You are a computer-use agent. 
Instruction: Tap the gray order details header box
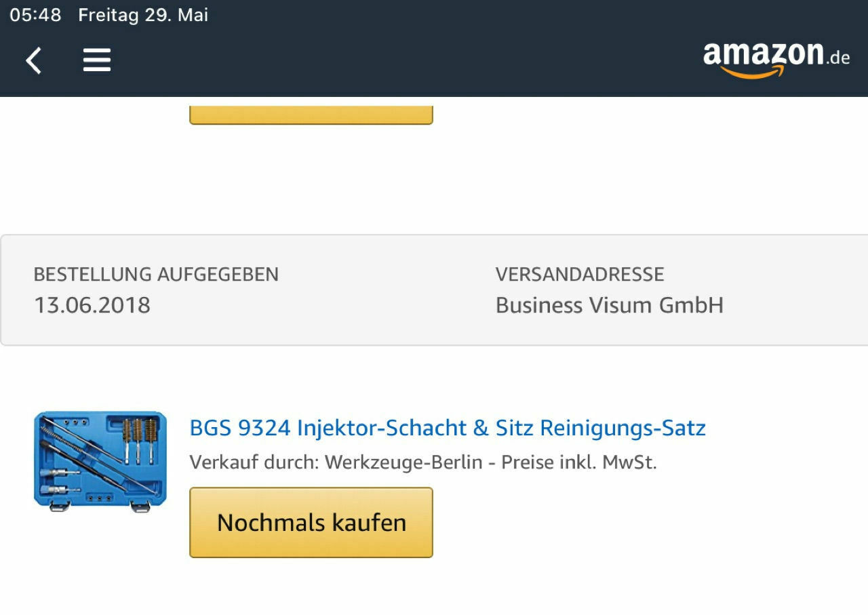(x=434, y=290)
